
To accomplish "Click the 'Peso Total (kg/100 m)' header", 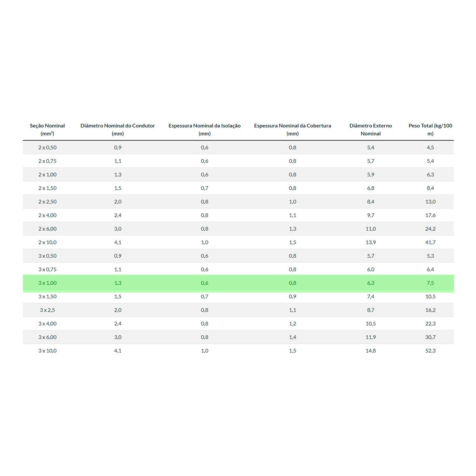I will (430, 129).
